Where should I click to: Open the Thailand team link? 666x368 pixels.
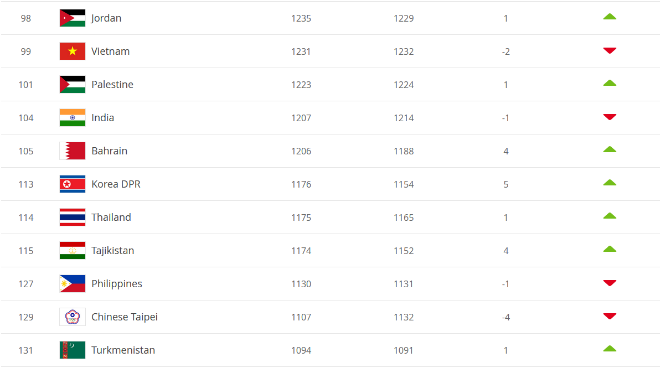pyautogui.click(x=111, y=217)
